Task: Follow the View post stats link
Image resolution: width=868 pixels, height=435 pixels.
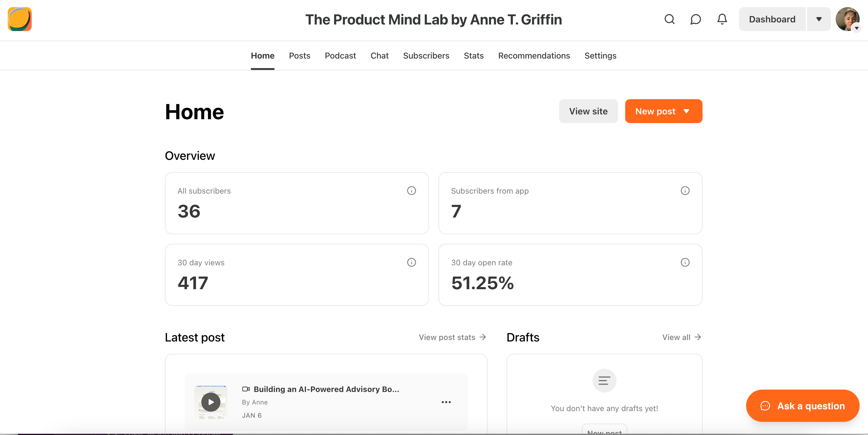Action: (x=452, y=337)
